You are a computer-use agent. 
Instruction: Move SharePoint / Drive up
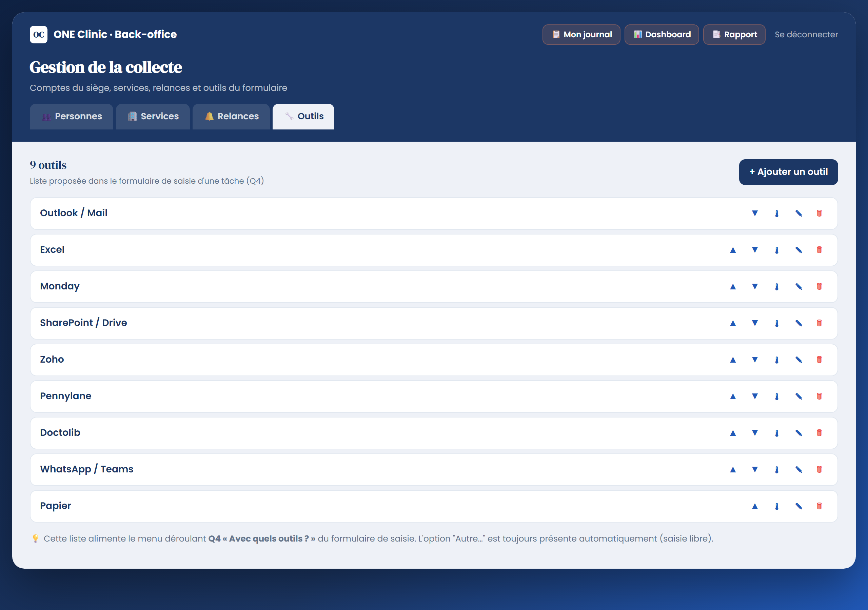pos(733,323)
